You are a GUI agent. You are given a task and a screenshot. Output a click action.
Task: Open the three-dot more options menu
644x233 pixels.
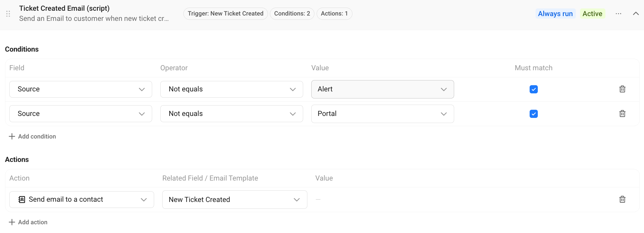[618, 14]
